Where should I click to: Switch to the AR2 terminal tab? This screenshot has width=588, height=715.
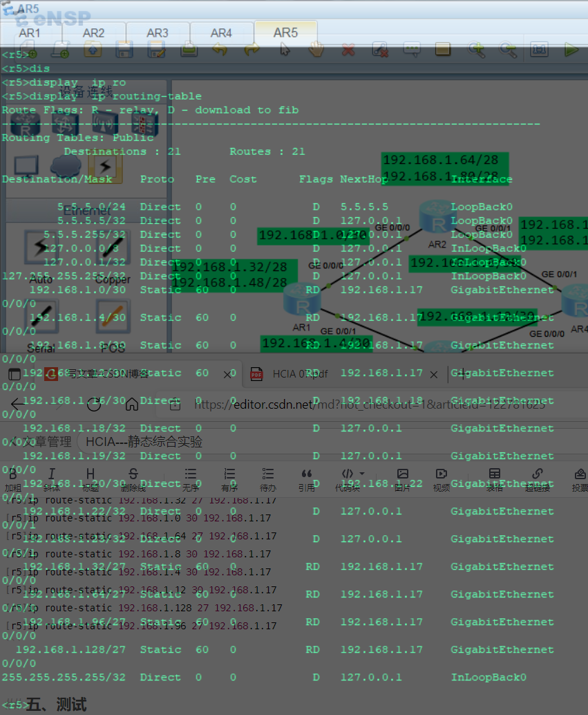(x=94, y=32)
